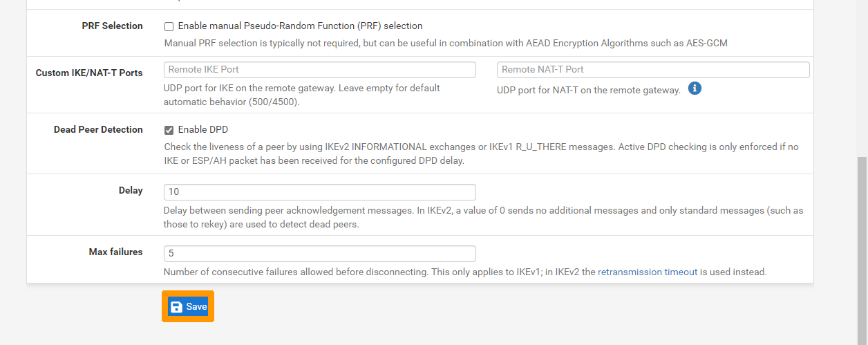Click the 'Enable DPD' checkbox label text
This screenshot has height=345, width=868.
click(x=202, y=129)
